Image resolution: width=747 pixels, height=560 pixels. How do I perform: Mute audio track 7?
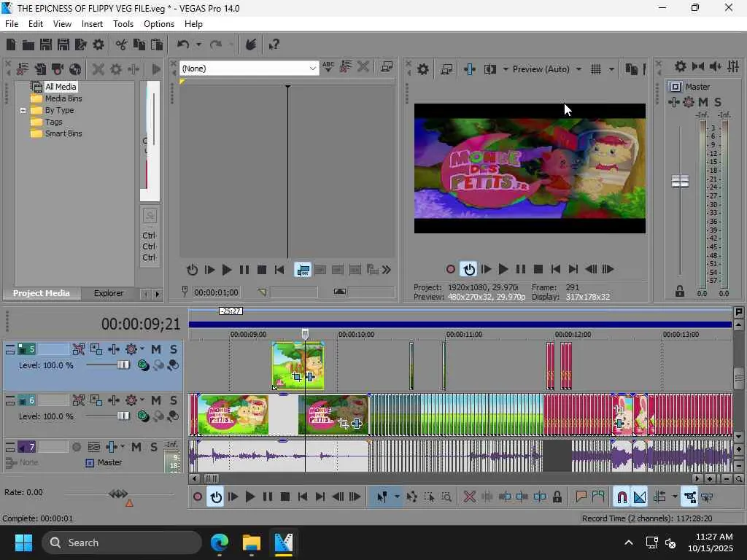(x=136, y=447)
